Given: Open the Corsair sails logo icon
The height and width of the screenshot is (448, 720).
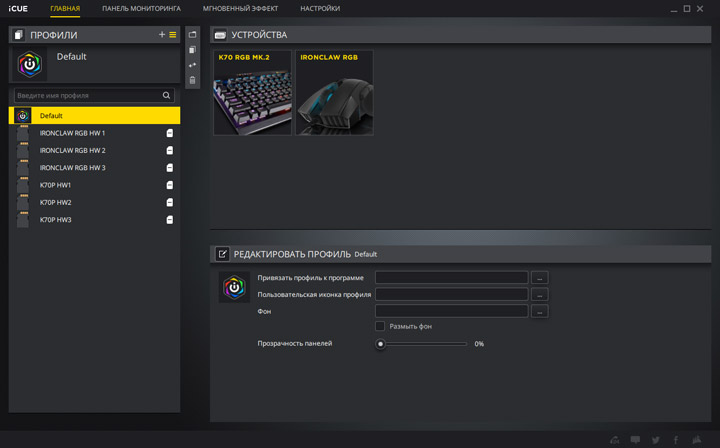Looking at the screenshot, I should click(x=697, y=440).
